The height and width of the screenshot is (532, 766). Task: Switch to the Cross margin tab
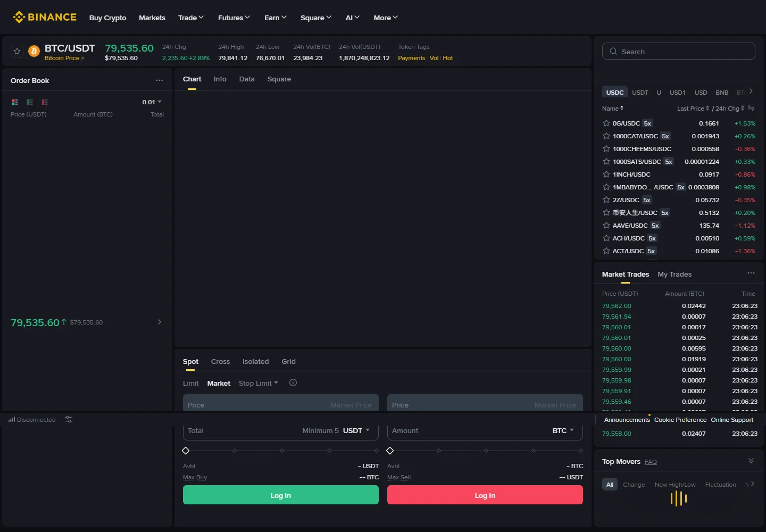pos(220,361)
